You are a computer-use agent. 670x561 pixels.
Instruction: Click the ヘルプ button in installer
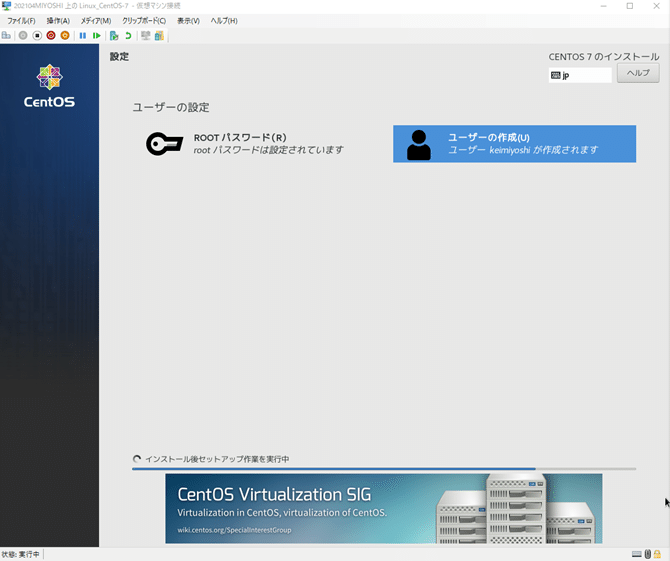(638, 73)
